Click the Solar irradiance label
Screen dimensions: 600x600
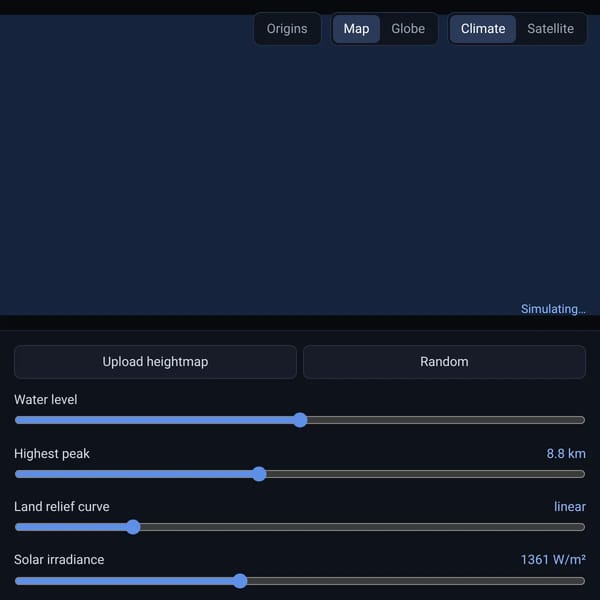point(59,560)
